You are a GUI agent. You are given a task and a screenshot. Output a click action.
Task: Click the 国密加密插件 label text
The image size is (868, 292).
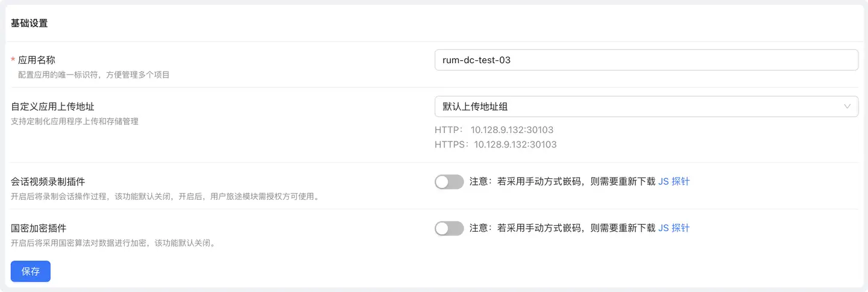click(x=39, y=228)
